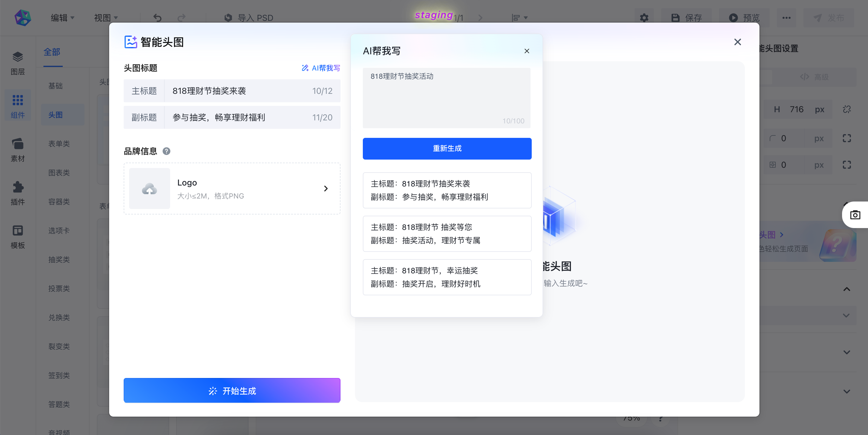The height and width of the screenshot is (435, 868).
Task: Click the undo arrow in toolbar
Action: click(157, 17)
